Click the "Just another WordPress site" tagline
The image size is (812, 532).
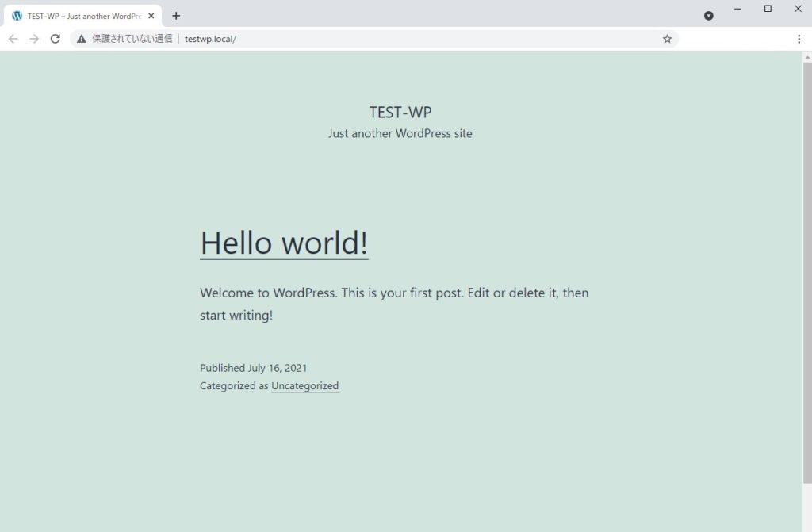(400, 133)
